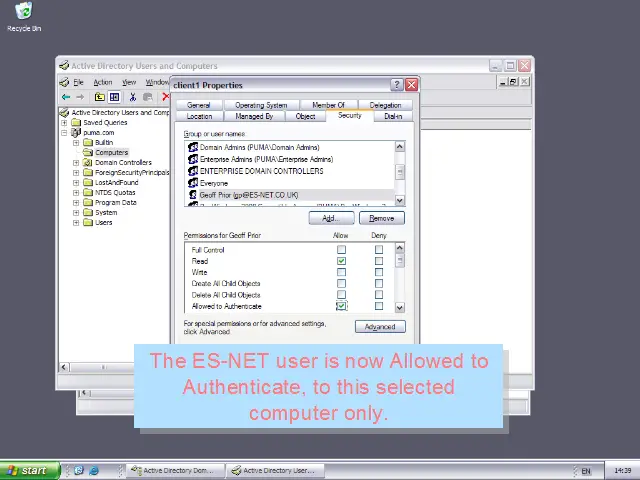Click the Remove button
Viewport: 640px width, 480px height.
pyautogui.click(x=381, y=218)
